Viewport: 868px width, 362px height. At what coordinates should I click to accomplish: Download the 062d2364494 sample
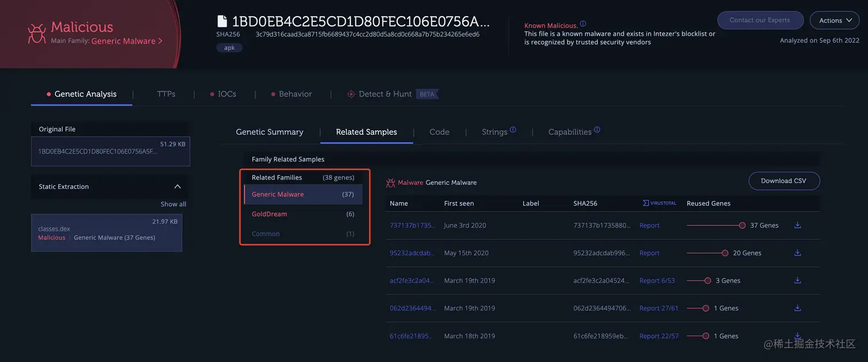(797, 308)
